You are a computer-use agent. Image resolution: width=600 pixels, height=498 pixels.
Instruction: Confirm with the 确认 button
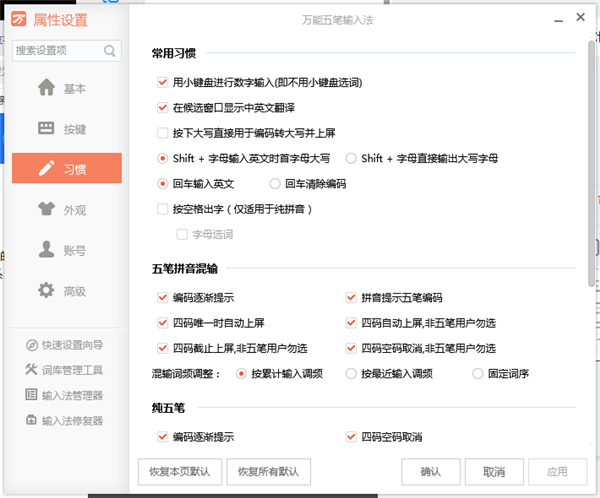coord(431,472)
